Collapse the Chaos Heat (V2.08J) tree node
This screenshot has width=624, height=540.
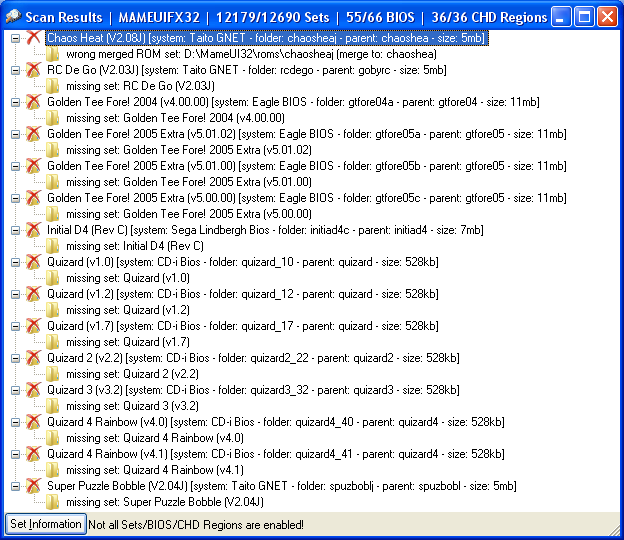coord(15,38)
